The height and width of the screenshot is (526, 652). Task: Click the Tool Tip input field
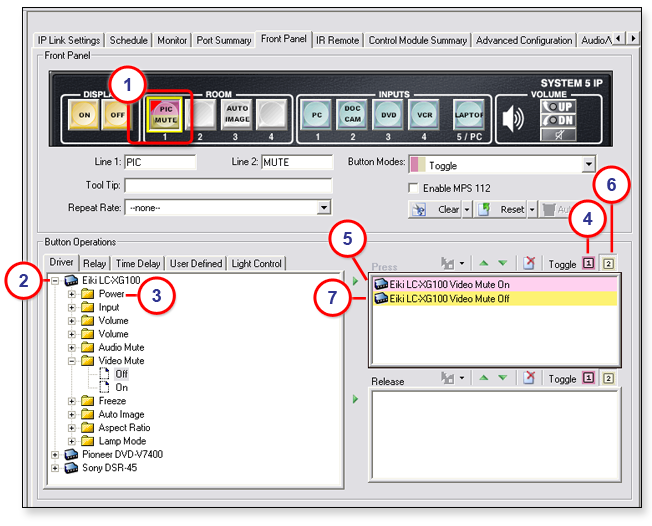228,185
